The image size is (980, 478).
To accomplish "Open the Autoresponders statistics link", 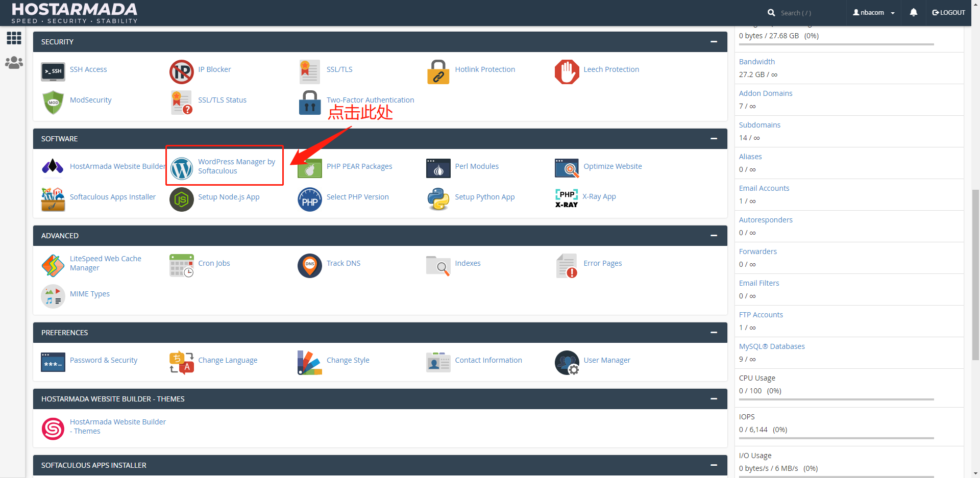I will (x=766, y=220).
